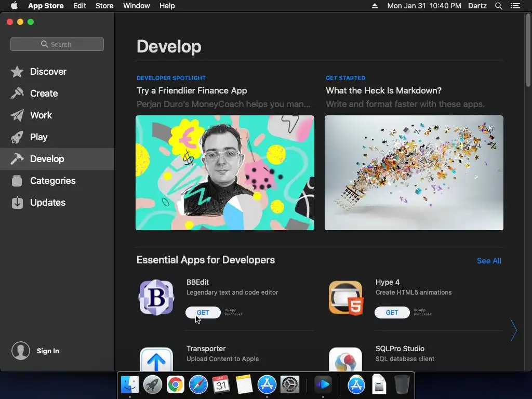
Task: Open the Categories icon in sidebar
Action: [17, 181]
